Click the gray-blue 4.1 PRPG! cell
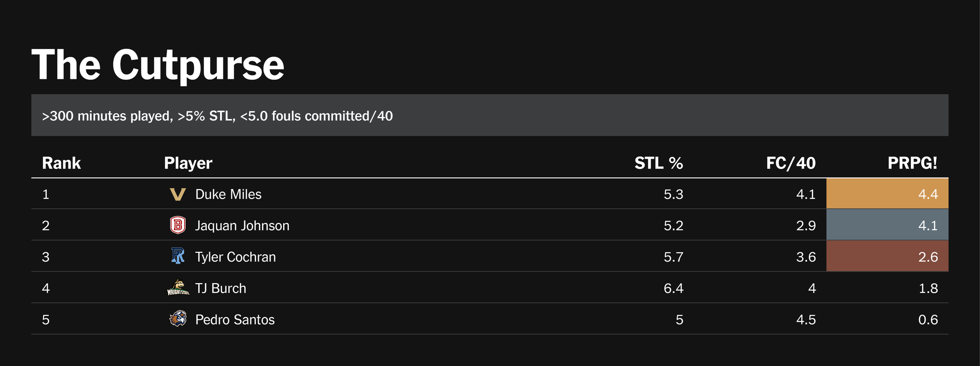980x366 pixels. tap(887, 225)
